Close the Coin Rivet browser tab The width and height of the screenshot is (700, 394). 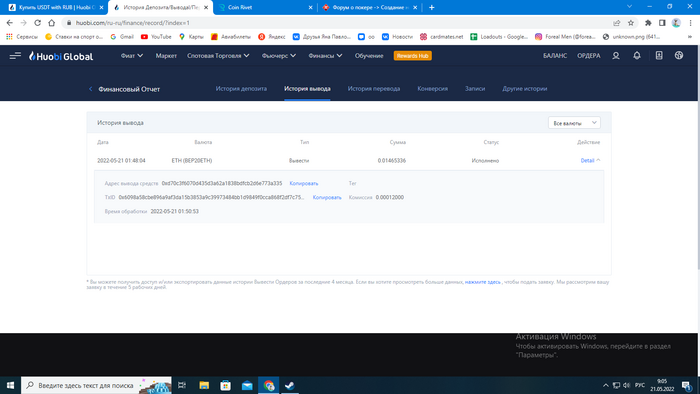pos(311,7)
